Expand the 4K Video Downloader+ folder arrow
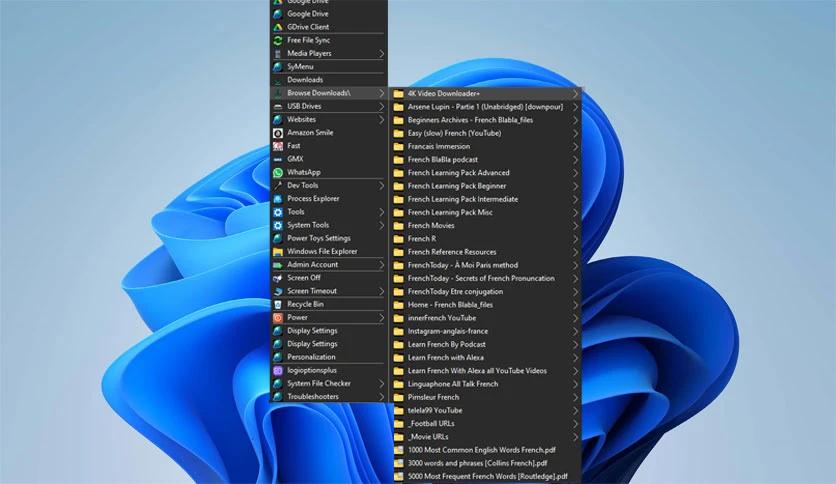The image size is (836, 484). [x=576, y=94]
